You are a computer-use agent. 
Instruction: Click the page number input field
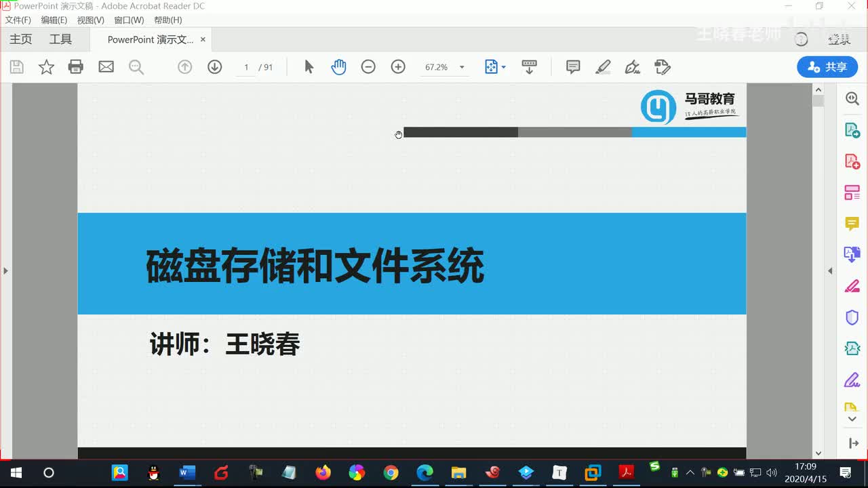[x=245, y=67]
